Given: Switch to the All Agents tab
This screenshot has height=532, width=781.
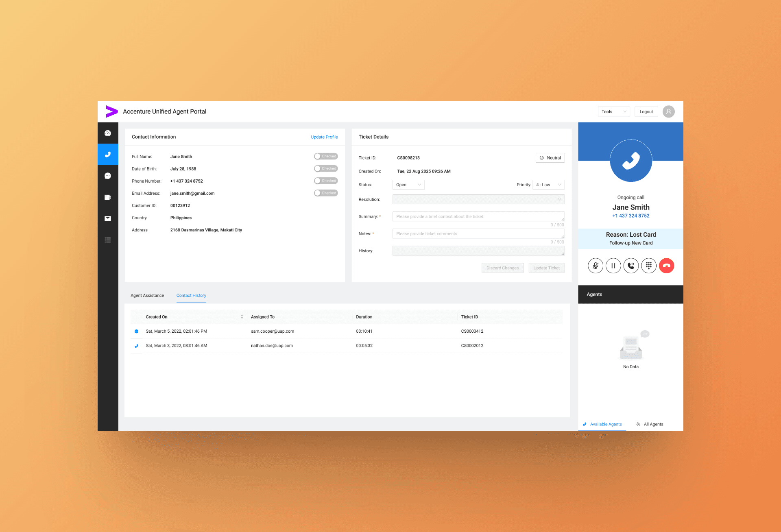Looking at the screenshot, I should (650, 424).
